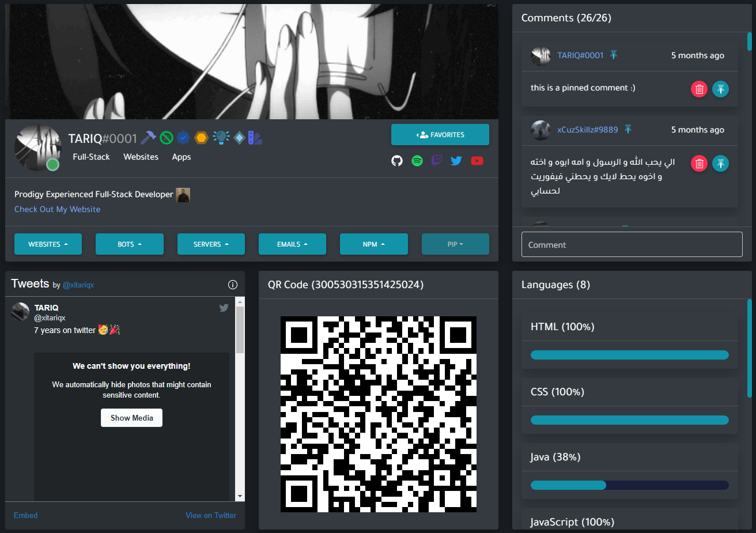Click xCuzSkillz#9889's comment avatar

point(540,130)
